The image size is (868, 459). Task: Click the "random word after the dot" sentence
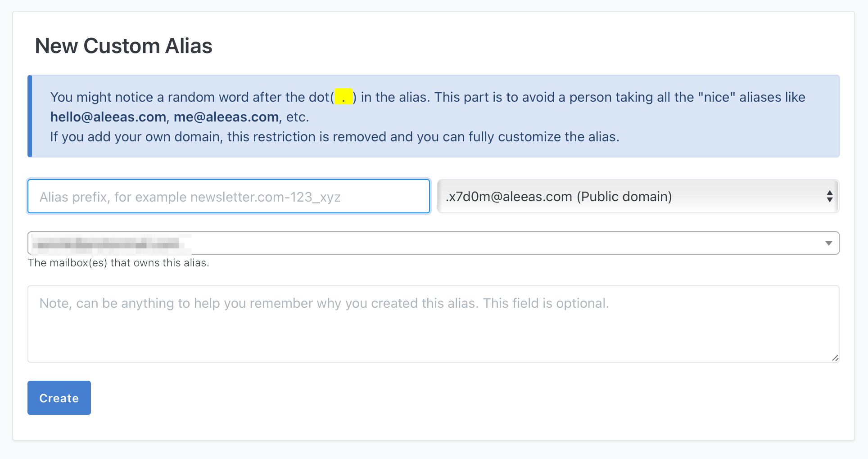click(x=191, y=97)
